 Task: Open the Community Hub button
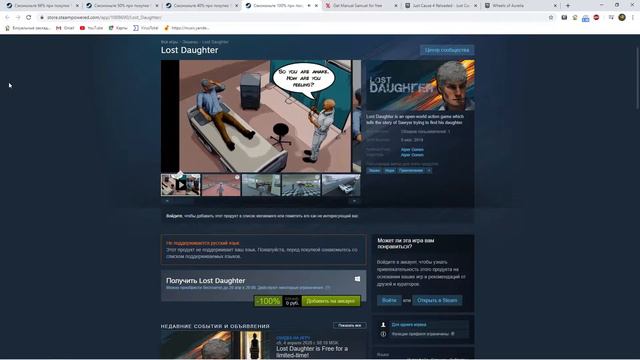(447, 50)
